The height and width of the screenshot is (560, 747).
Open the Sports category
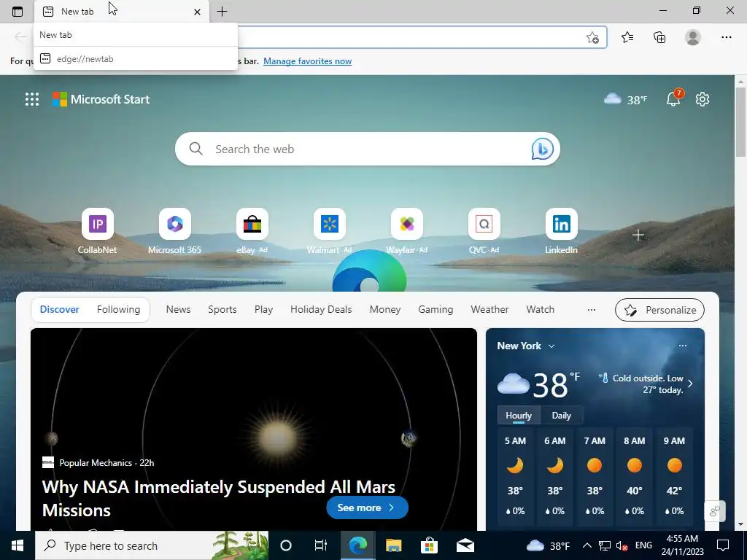point(222,309)
